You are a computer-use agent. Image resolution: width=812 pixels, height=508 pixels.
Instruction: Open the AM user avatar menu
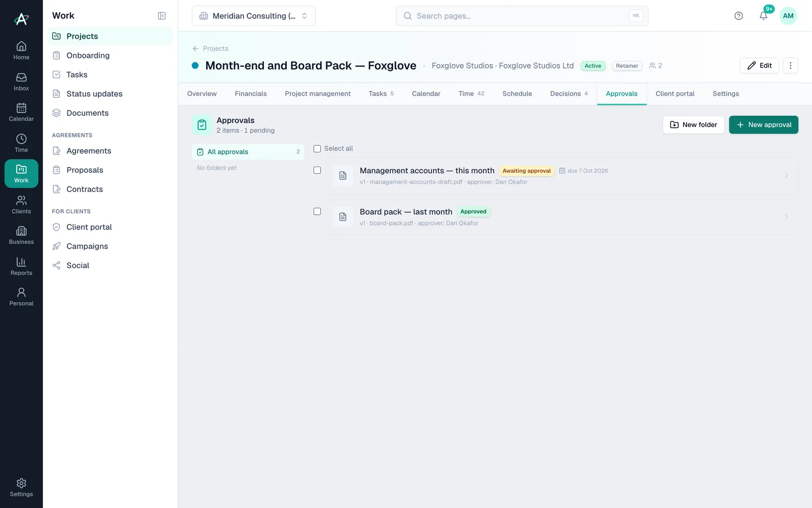coord(788,16)
